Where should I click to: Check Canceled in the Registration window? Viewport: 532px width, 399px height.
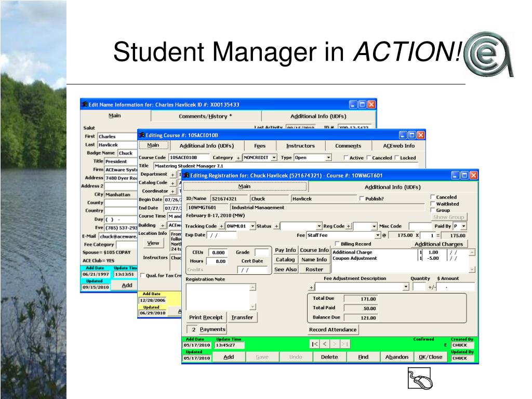[433, 197]
